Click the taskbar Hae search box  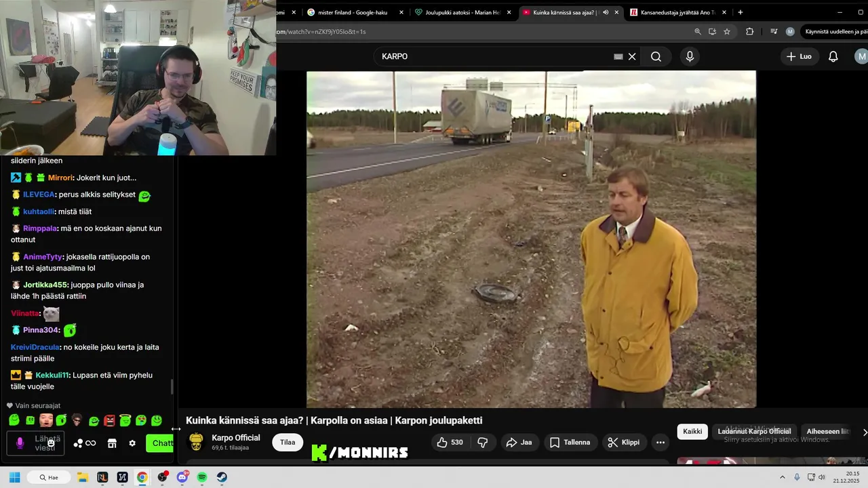[x=50, y=477]
